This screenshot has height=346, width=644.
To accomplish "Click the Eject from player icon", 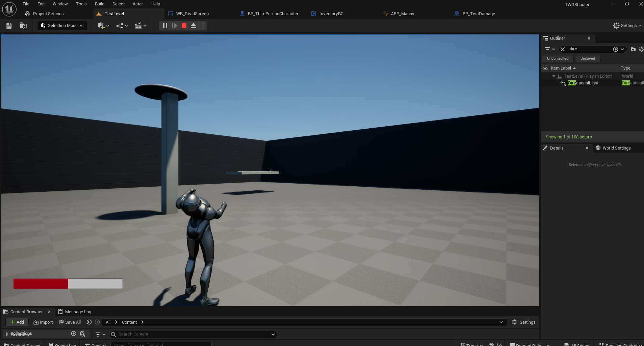I will [x=194, y=26].
